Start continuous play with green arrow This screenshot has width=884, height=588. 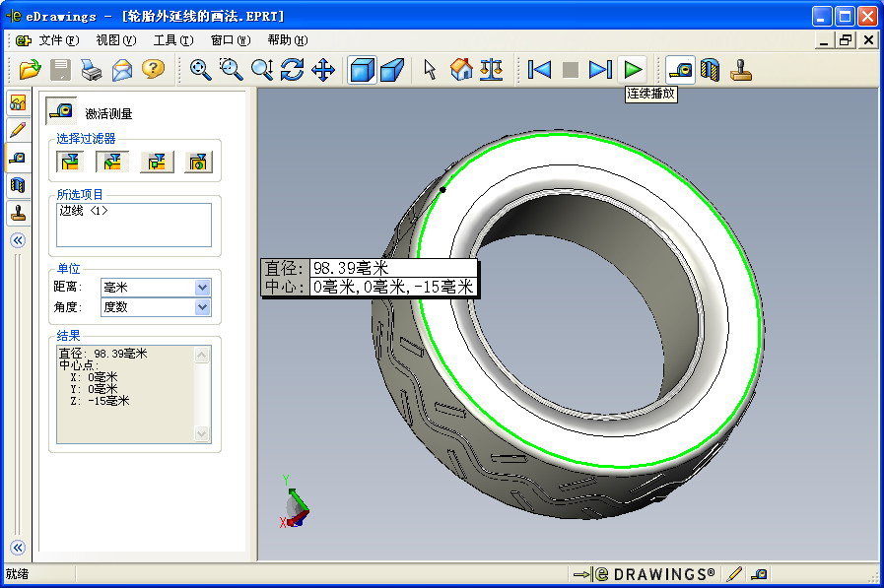point(633,70)
